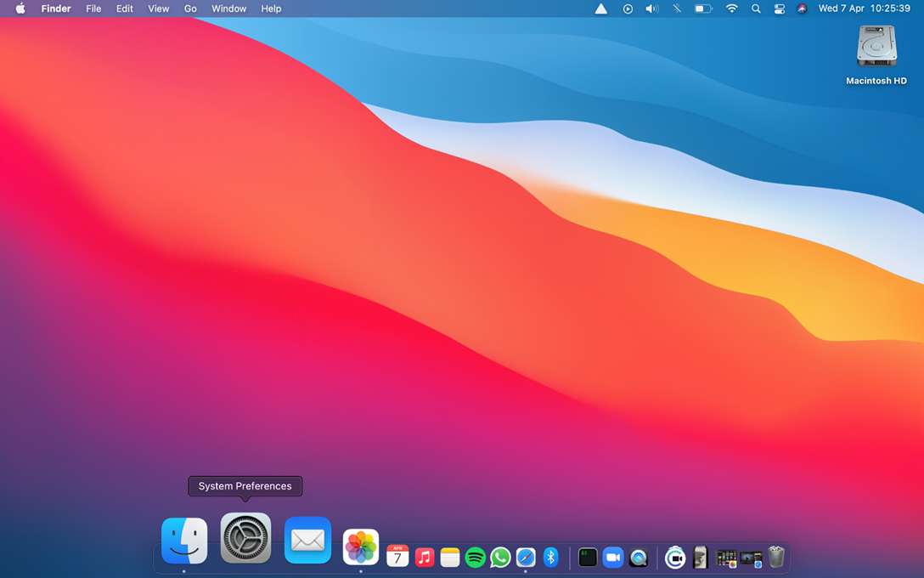Open the Calendar app in the Dock

pyautogui.click(x=397, y=557)
